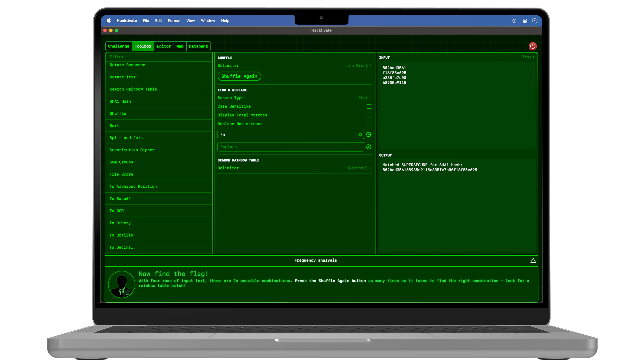Clear the find field with the x icon
Screen dimensions: 644x362
(x=360, y=134)
